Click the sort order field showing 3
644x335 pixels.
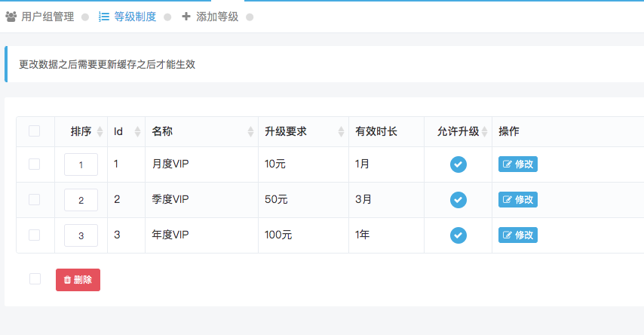pyautogui.click(x=81, y=235)
